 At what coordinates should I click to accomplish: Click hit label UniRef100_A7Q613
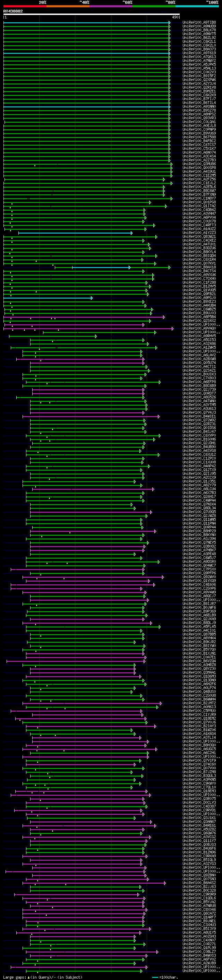tap(199, 57)
